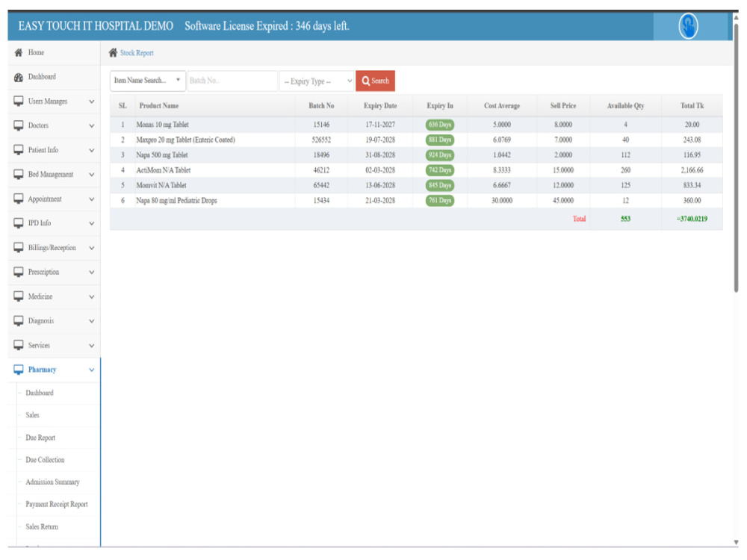This screenshot has height=560, width=747.
Task: Click Maxpro 20 mg Tablet product name
Action: pyautogui.click(x=185, y=140)
